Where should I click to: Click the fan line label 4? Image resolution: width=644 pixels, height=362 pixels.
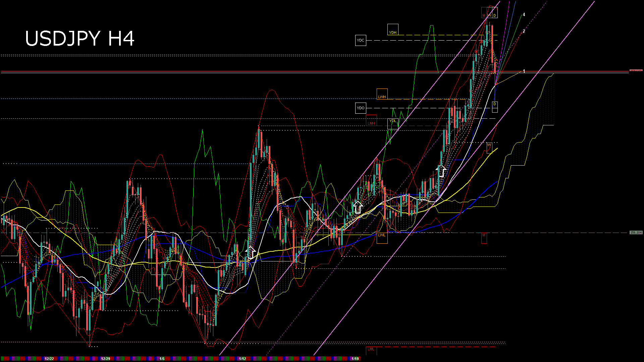coord(524,15)
